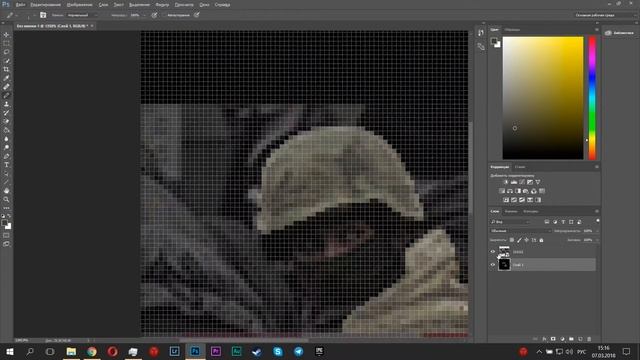
Task: Open the workspace switcher dropdown
Action: [606, 15]
